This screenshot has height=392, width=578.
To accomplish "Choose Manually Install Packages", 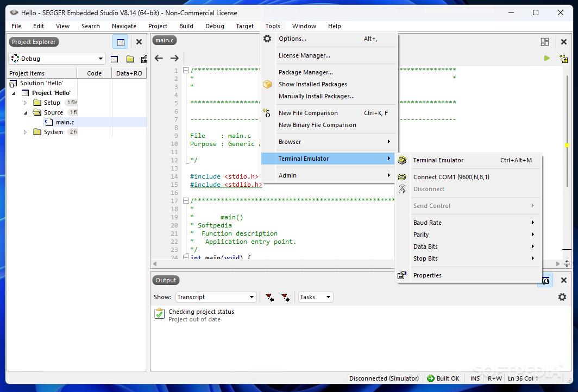I will (x=329, y=96).
